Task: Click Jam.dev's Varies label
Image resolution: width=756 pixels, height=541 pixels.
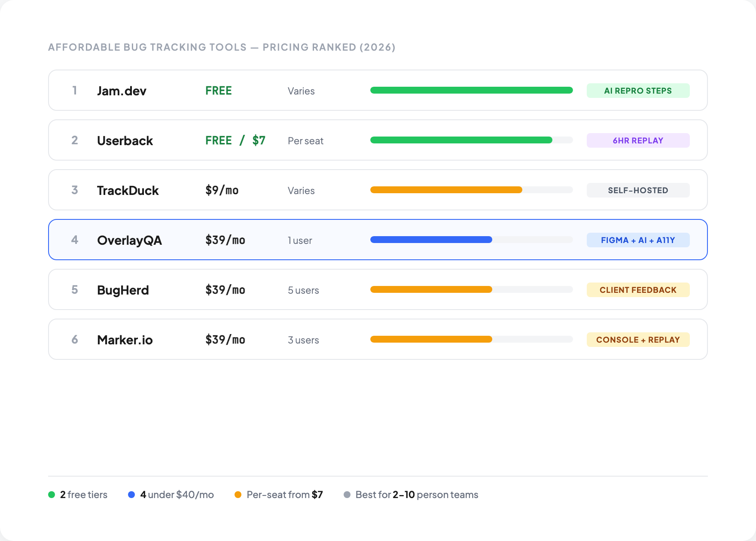Action: click(301, 91)
